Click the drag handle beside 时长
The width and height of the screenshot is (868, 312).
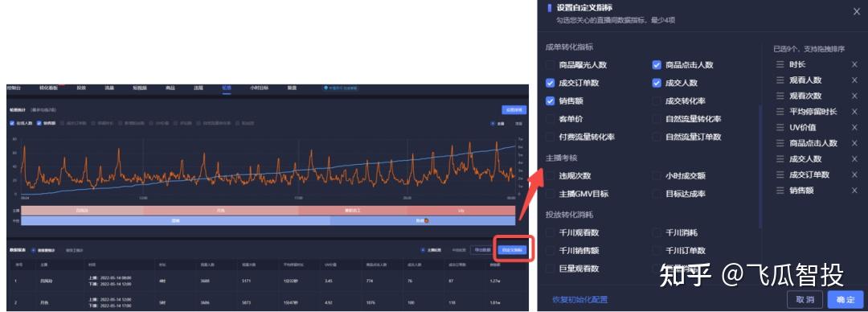click(x=780, y=65)
